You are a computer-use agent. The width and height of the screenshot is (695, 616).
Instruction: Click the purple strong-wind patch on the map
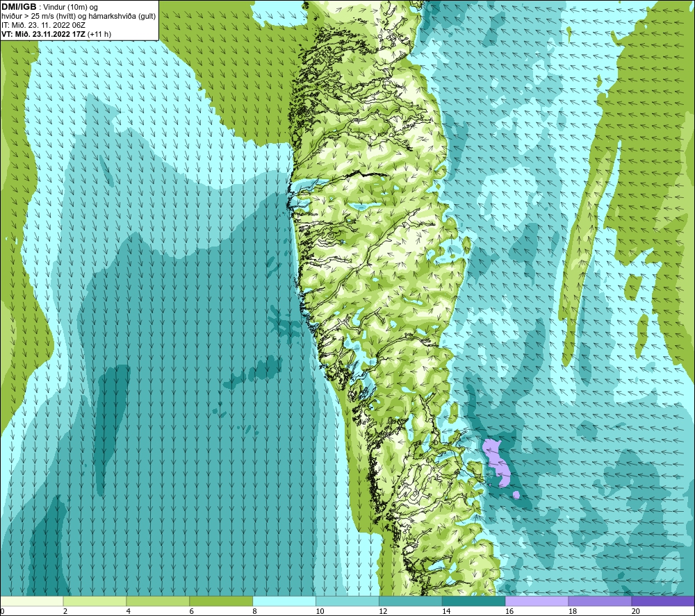[x=498, y=463]
